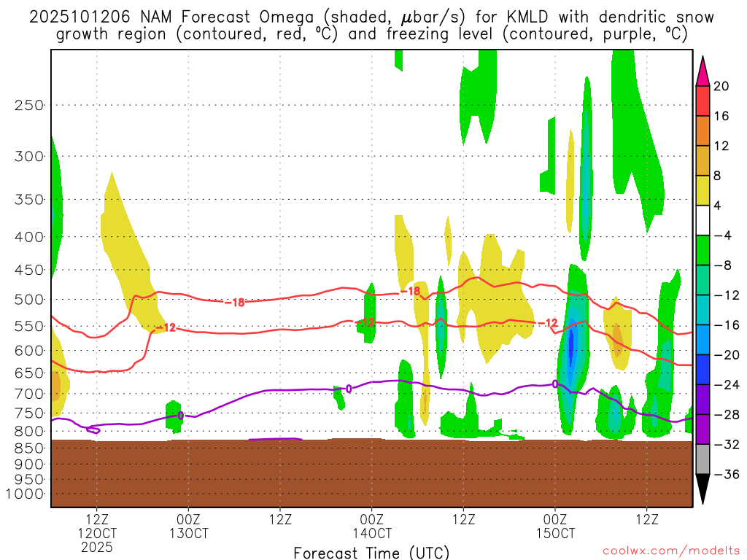Click the 2025101206 NAM Forecast Omega title line
The image size is (747, 560).
pos(371,17)
